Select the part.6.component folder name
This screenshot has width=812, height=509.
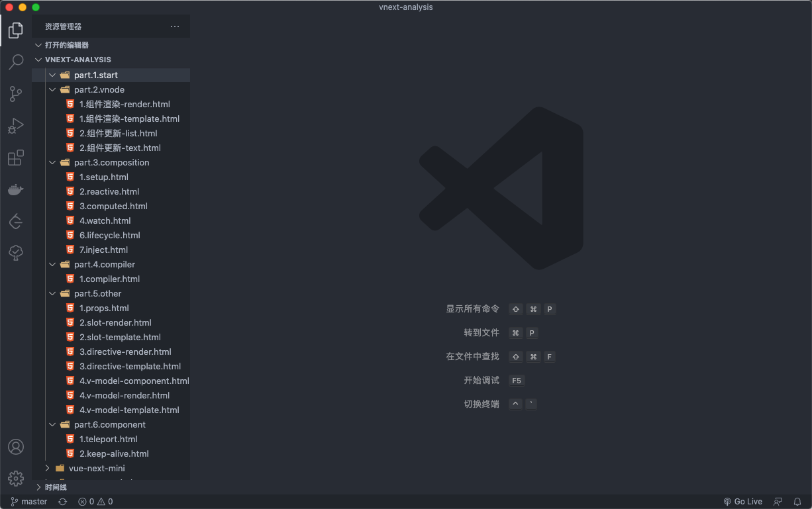(110, 424)
